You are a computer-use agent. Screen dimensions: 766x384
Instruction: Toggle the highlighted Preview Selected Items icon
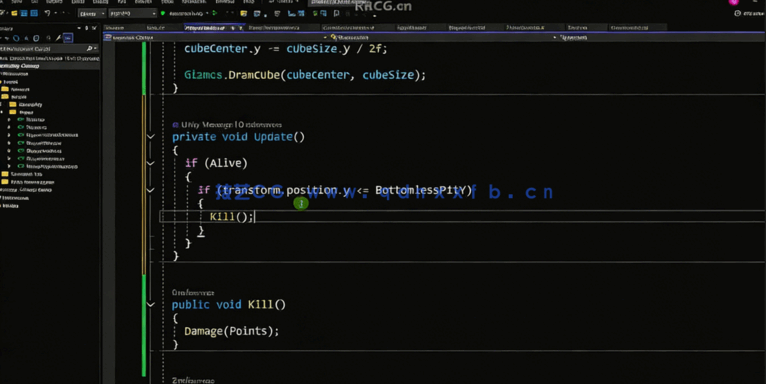[x=68, y=38]
